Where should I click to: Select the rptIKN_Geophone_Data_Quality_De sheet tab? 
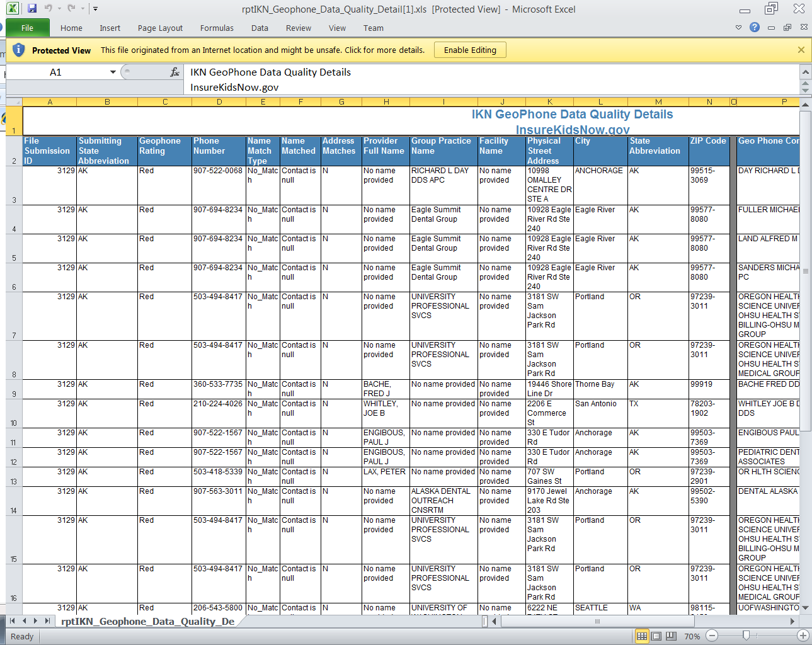[147, 621]
